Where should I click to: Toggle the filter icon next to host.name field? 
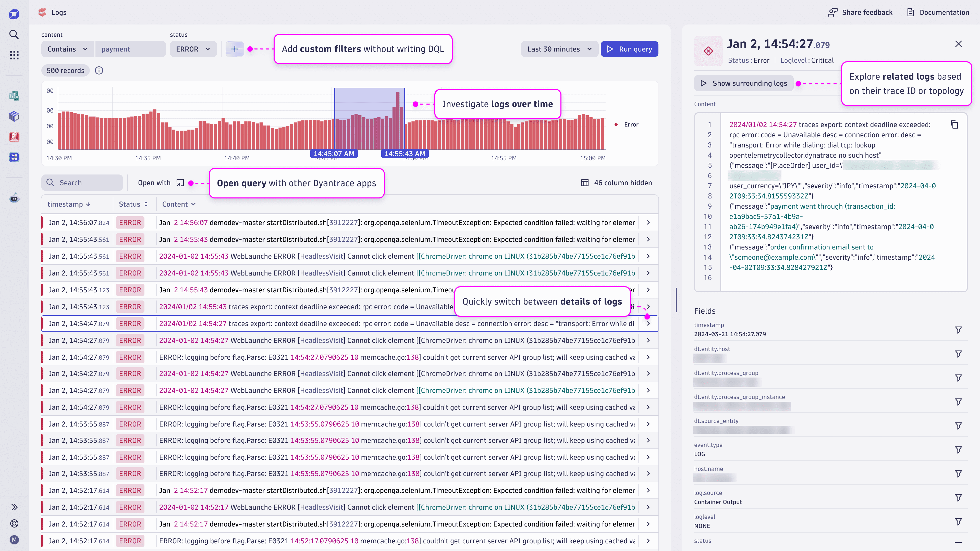pyautogui.click(x=959, y=473)
